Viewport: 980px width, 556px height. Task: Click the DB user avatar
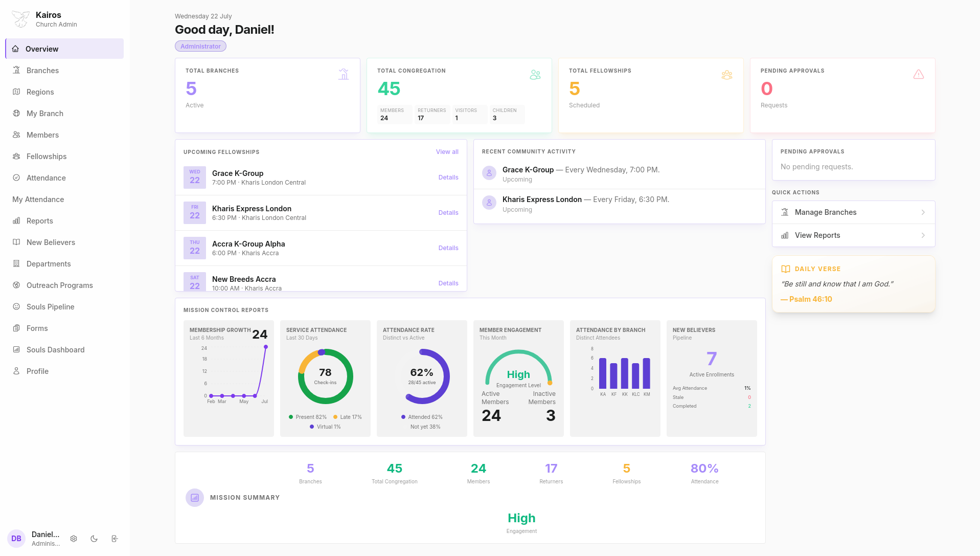pyautogui.click(x=16, y=539)
